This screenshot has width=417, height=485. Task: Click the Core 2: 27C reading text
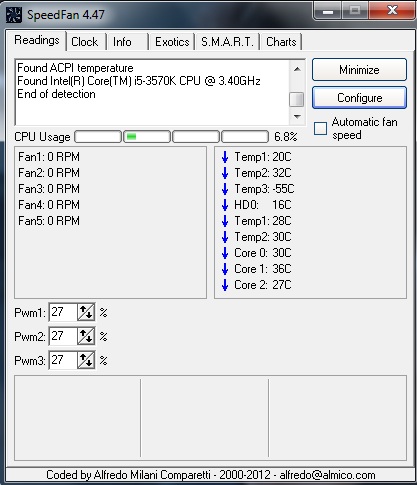[x=263, y=285]
